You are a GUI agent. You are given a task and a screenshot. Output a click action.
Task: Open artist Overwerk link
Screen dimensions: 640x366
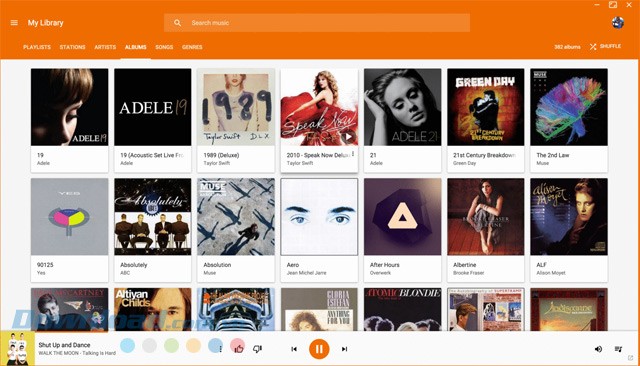tap(380, 273)
